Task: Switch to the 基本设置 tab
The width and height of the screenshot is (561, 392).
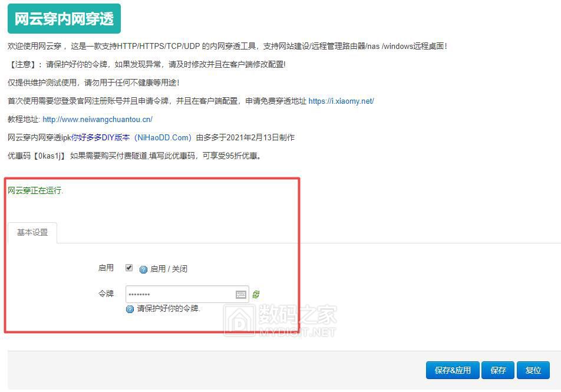Action: coord(32,232)
